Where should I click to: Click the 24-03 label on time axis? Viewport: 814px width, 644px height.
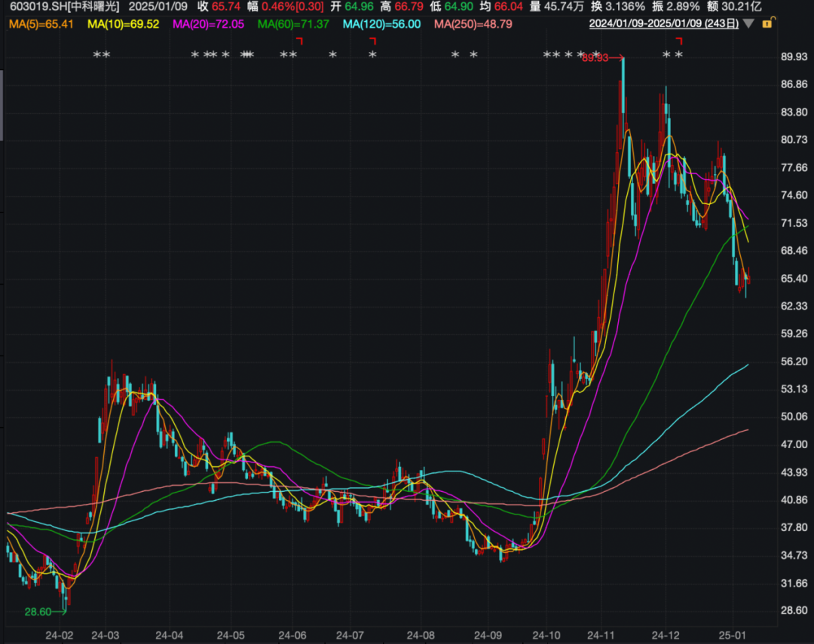click(105, 635)
